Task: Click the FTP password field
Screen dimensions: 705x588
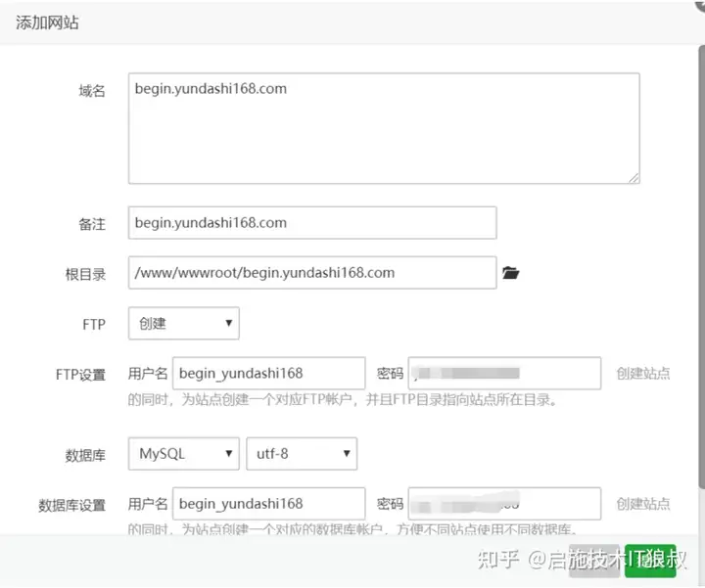Action: [504, 374]
